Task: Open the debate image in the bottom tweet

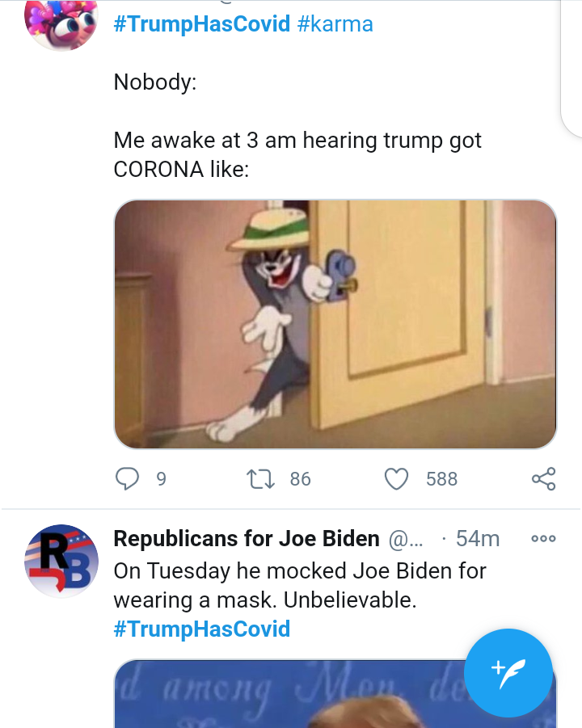Action: click(x=335, y=693)
